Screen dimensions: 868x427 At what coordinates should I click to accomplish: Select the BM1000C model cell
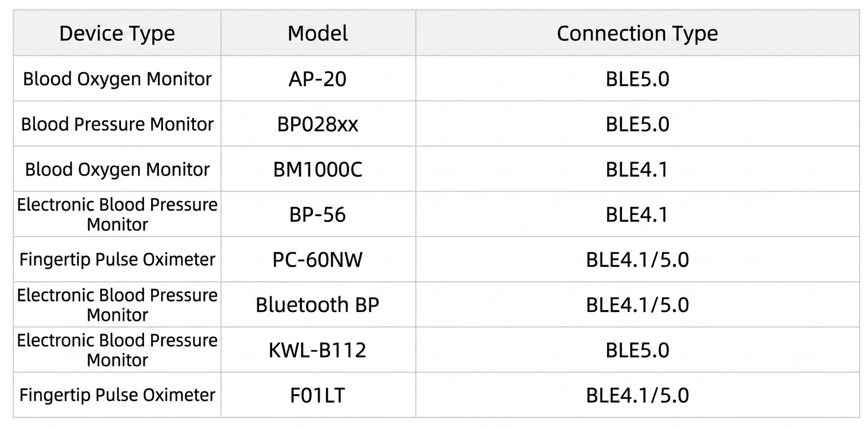coord(318,169)
